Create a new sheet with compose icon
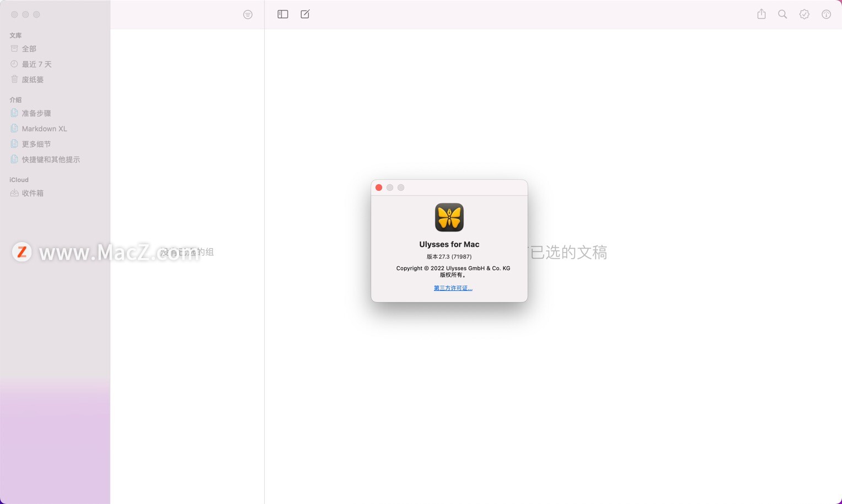842x504 pixels. (305, 14)
